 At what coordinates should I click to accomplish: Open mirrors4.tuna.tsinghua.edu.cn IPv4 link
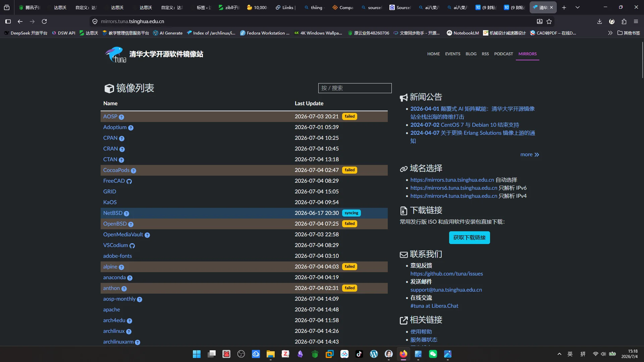pyautogui.click(x=454, y=196)
